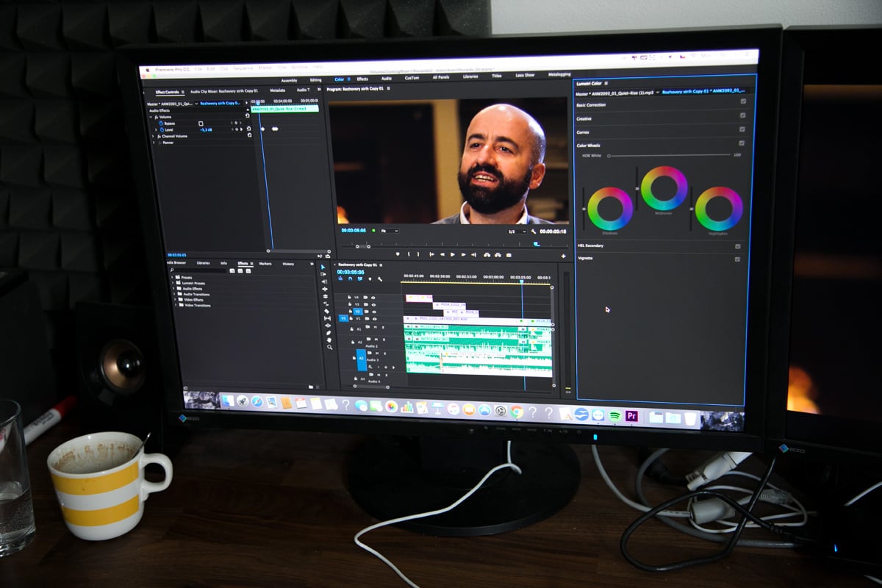This screenshot has height=588, width=882.
Task: Click Step Forward one frame button
Action: 464,254
